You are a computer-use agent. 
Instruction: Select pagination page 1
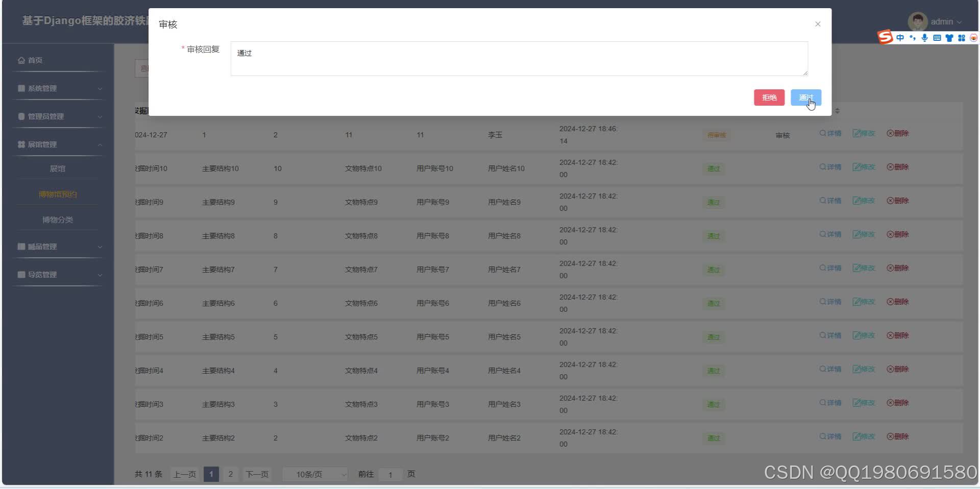click(211, 474)
